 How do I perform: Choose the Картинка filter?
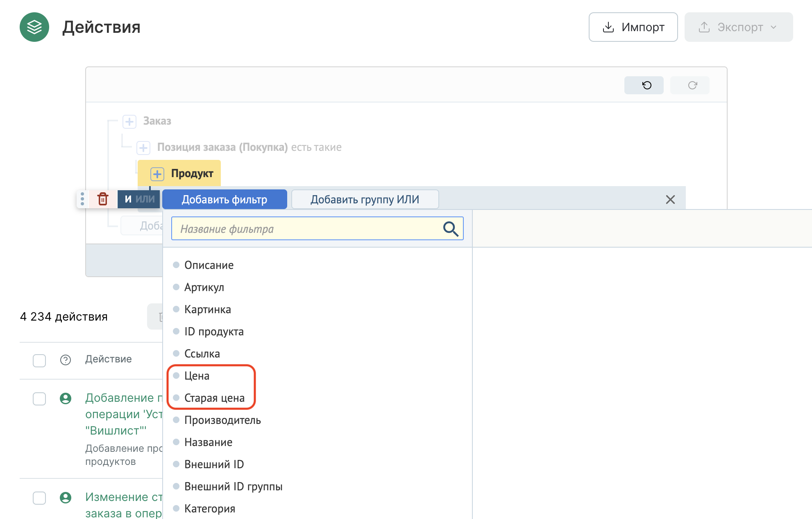click(208, 310)
